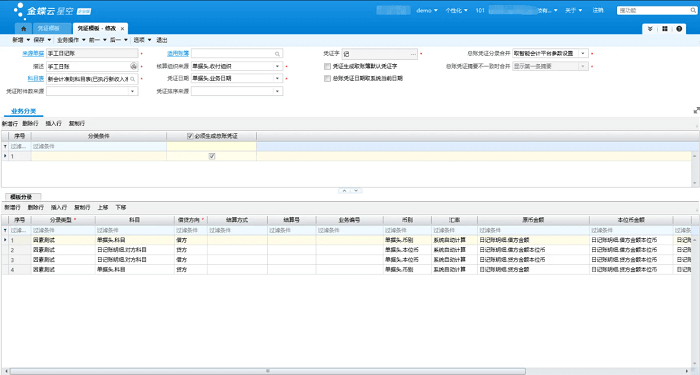Click 分录类型 filter condition cell

(63, 230)
